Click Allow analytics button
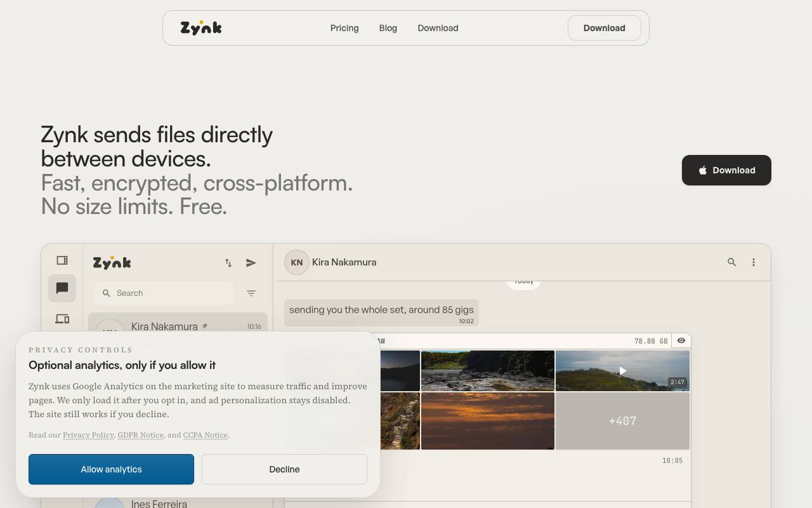 point(111,469)
